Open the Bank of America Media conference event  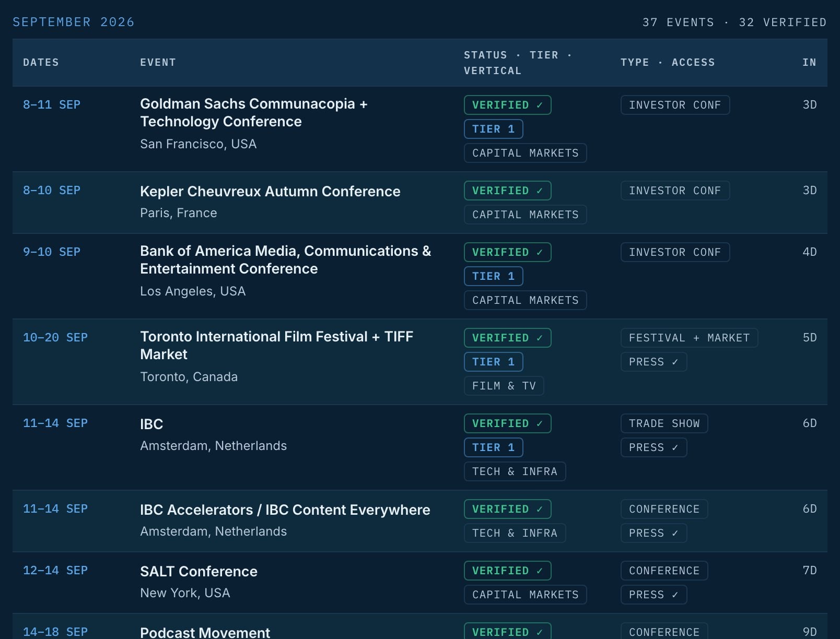286,259
